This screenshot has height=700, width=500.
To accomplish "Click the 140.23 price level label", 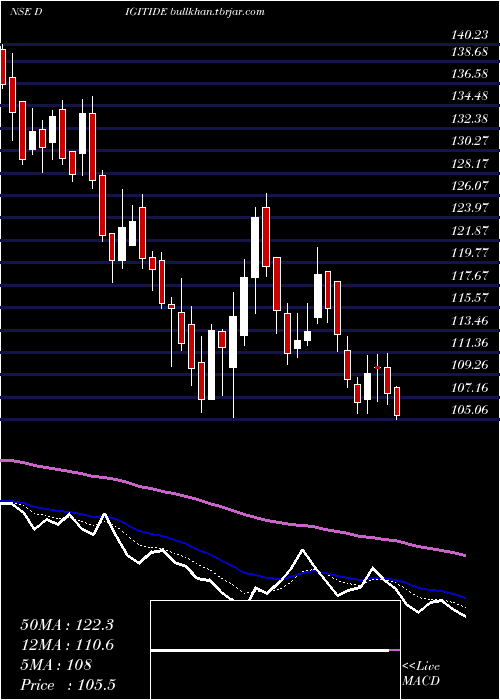I will pyautogui.click(x=469, y=35).
